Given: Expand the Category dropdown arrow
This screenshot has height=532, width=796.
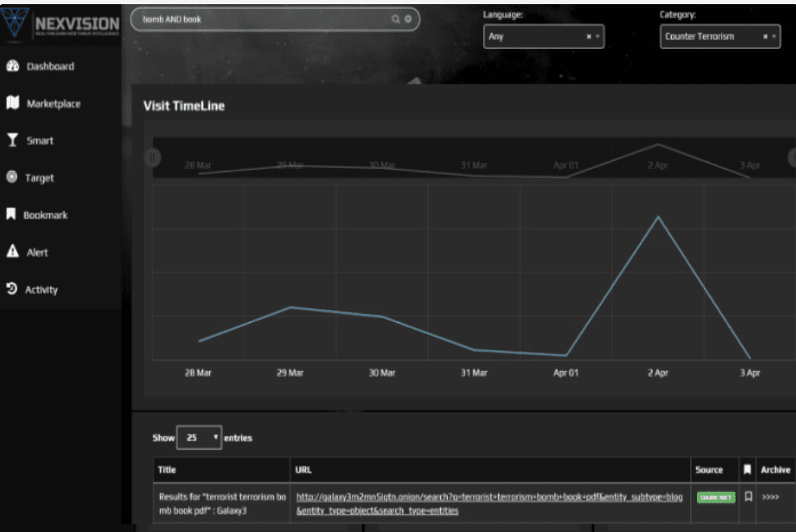Looking at the screenshot, I should click(x=774, y=36).
